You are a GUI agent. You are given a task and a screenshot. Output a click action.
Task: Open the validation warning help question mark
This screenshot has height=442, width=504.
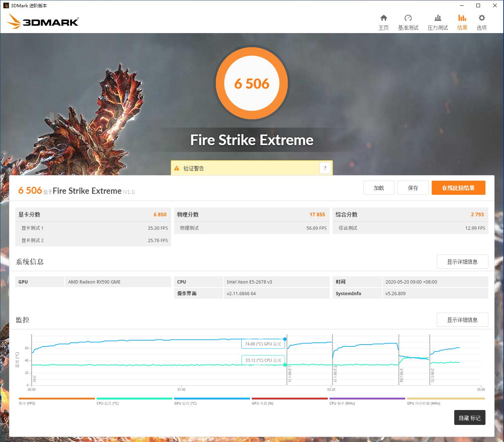click(x=325, y=168)
